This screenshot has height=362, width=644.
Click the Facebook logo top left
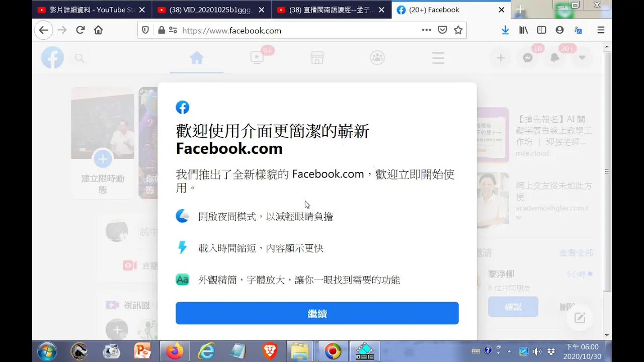click(52, 58)
